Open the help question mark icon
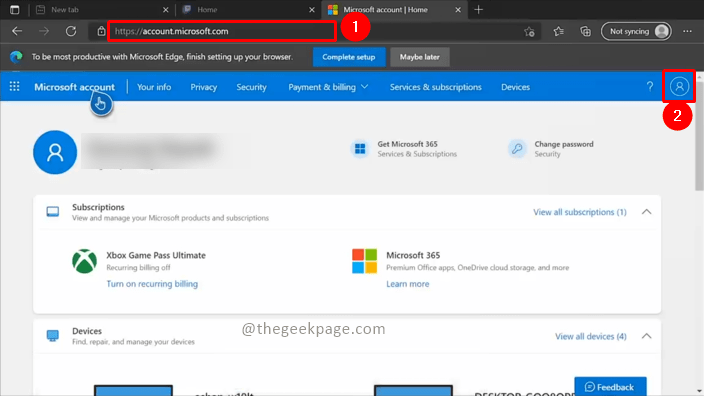The image size is (704, 396). (x=650, y=86)
